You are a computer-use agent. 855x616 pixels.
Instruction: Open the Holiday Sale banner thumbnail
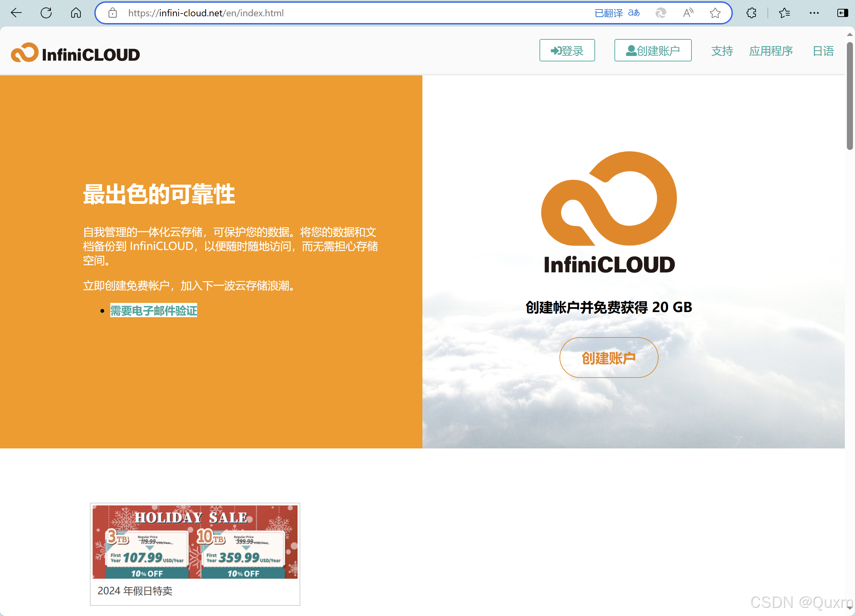click(195, 542)
